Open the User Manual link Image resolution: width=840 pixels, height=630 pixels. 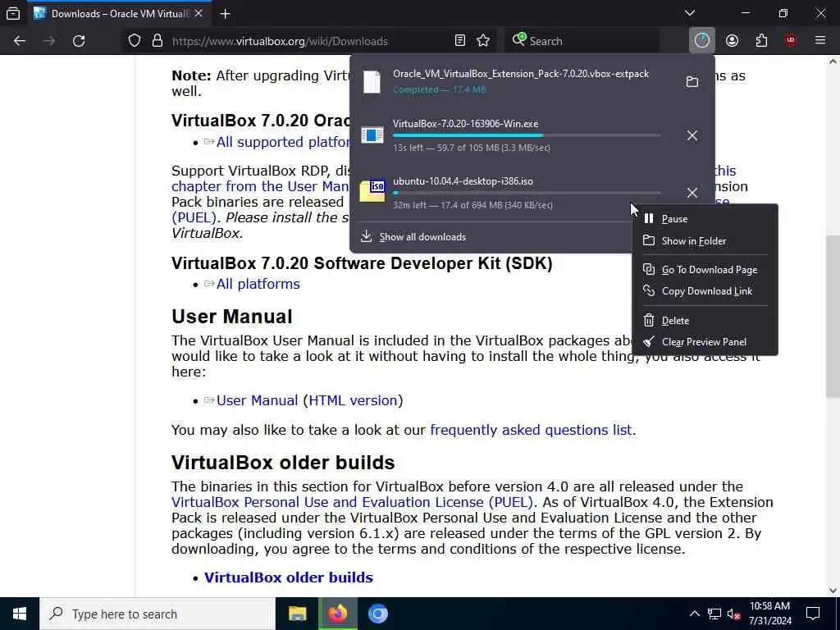pyautogui.click(x=257, y=400)
